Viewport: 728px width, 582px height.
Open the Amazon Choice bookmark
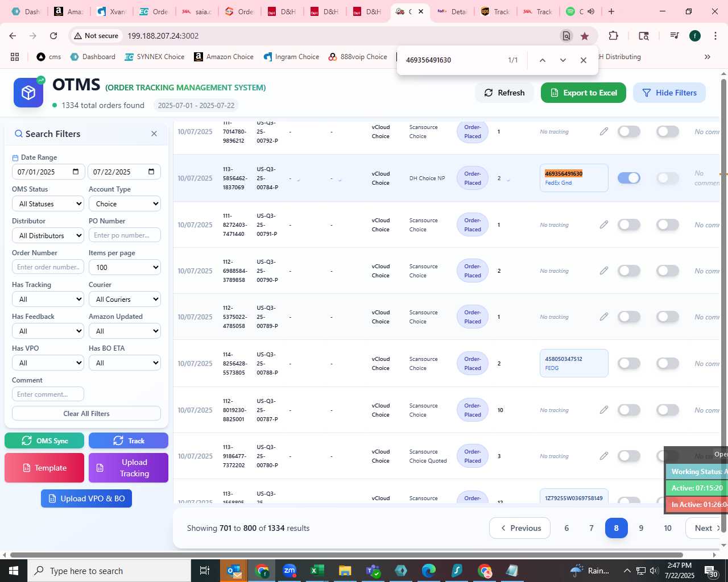click(x=224, y=57)
